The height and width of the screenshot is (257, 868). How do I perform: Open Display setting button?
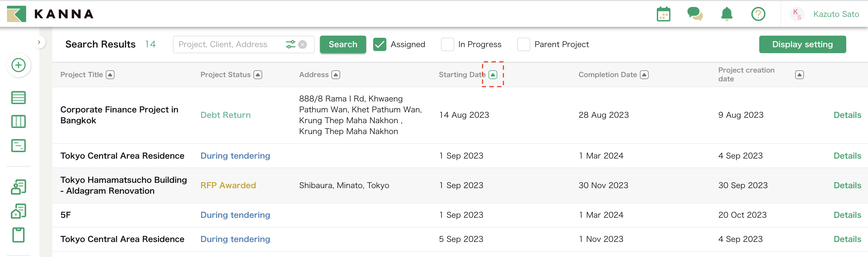[x=802, y=44]
